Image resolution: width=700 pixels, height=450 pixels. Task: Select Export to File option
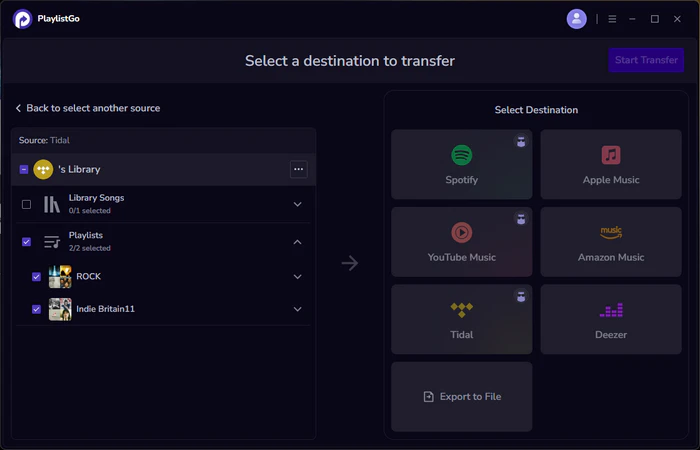pos(462,396)
